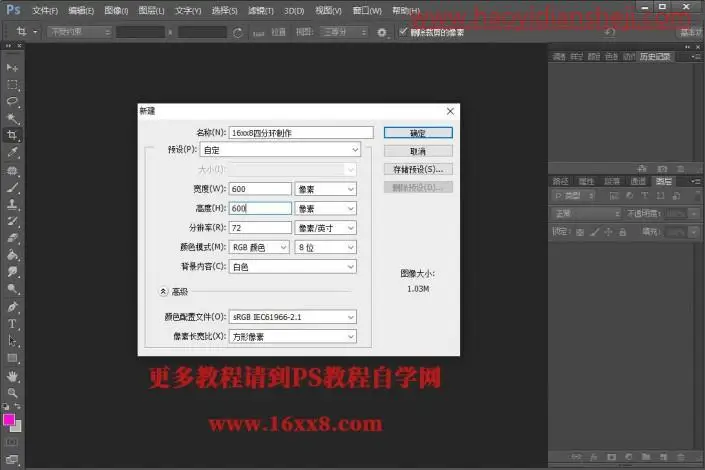Image resolution: width=705 pixels, height=470 pixels.
Task: Select the Rectangular Marquee tool
Action: click(12, 85)
